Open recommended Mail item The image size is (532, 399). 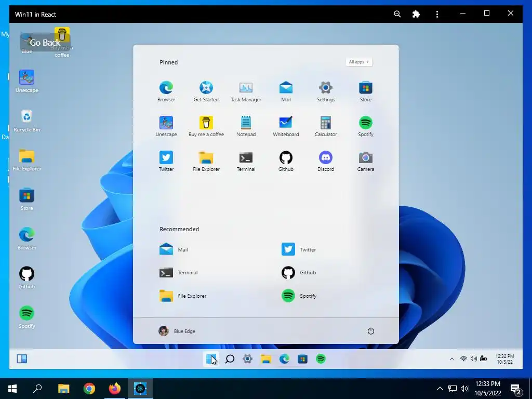[174, 249]
